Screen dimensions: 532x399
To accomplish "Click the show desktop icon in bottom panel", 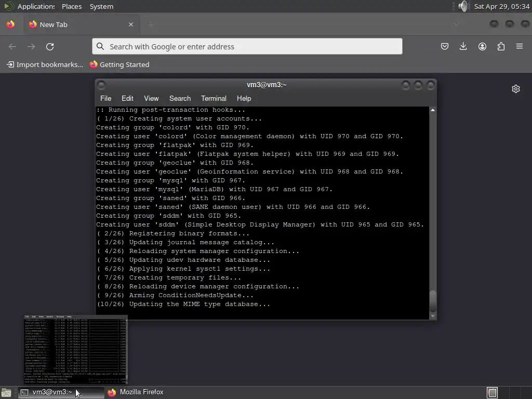I will coord(6,393).
